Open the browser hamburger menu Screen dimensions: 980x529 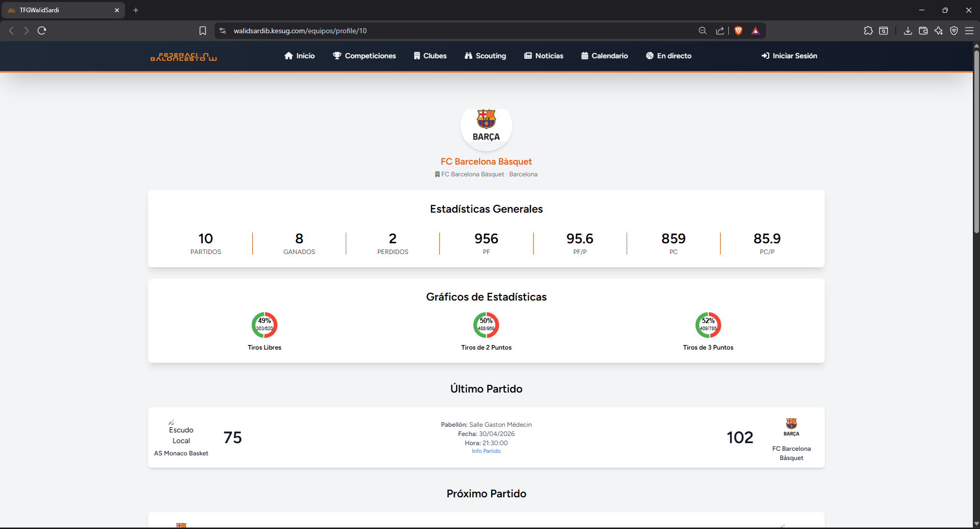[x=970, y=31]
